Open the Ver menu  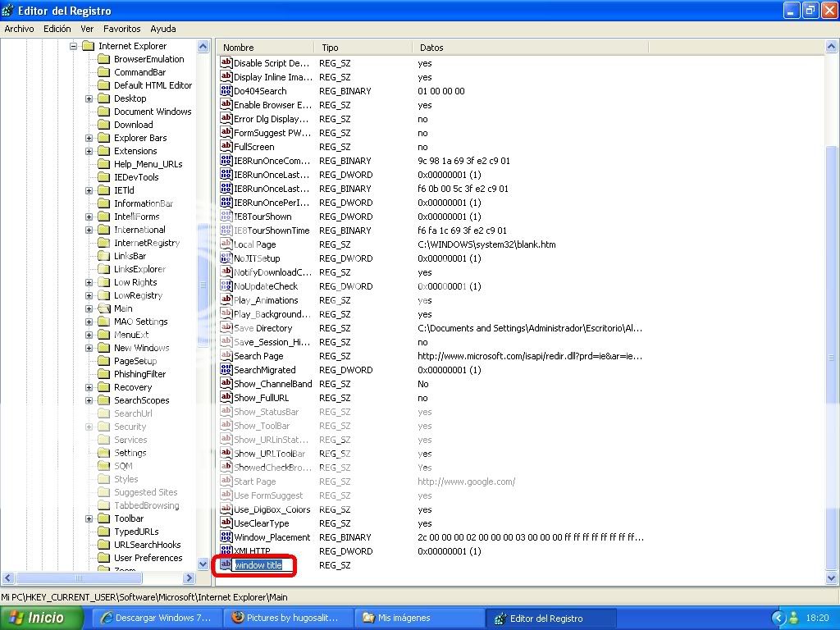pos(87,29)
